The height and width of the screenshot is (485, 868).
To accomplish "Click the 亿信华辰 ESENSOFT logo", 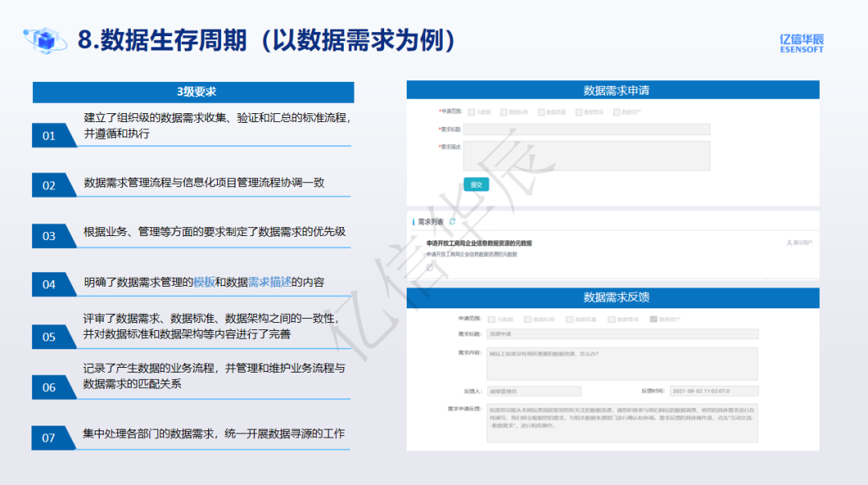I will (801, 43).
